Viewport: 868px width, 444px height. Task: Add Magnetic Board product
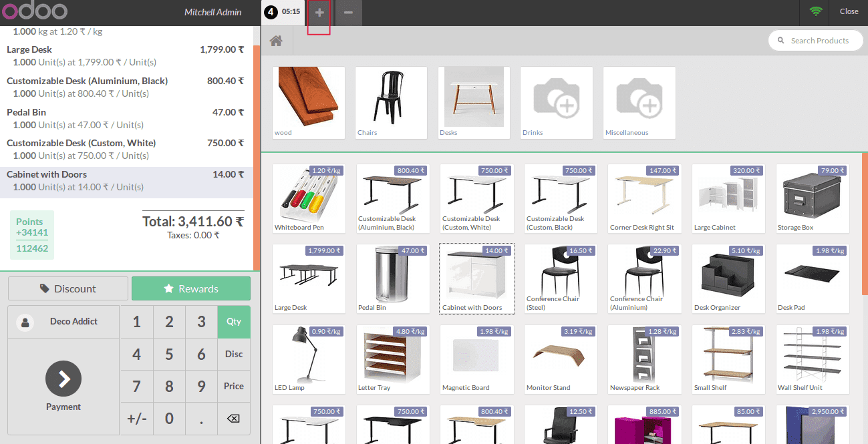tap(477, 359)
